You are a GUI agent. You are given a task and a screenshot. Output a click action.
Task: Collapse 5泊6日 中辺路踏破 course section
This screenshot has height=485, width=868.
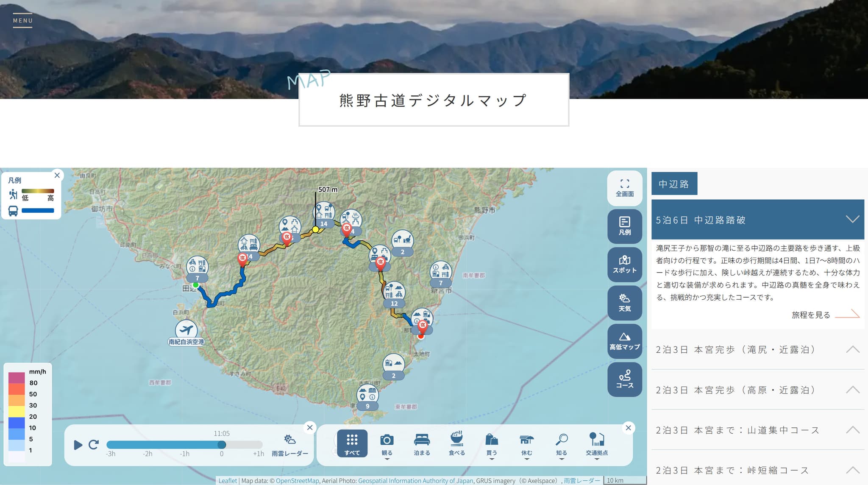click(x=852, y=219)
